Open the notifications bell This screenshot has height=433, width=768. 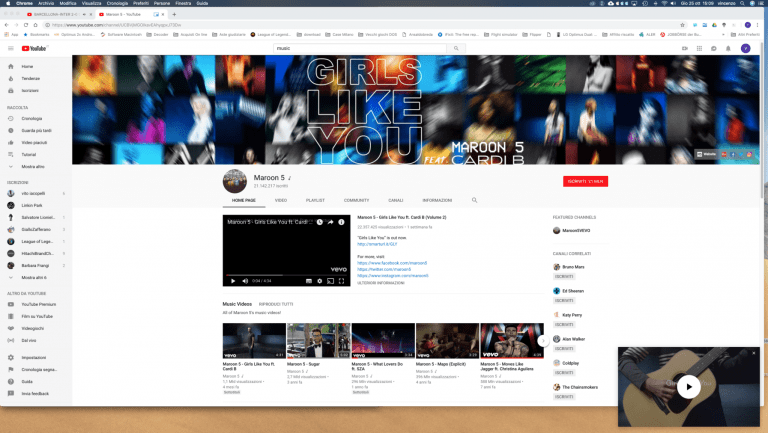(728, 48)
